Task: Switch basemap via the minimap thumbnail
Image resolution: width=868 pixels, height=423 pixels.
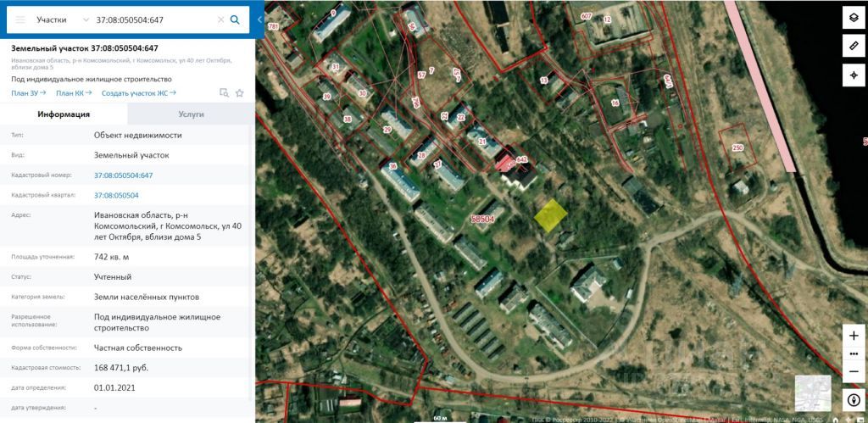Action: (x=813, y=393)
